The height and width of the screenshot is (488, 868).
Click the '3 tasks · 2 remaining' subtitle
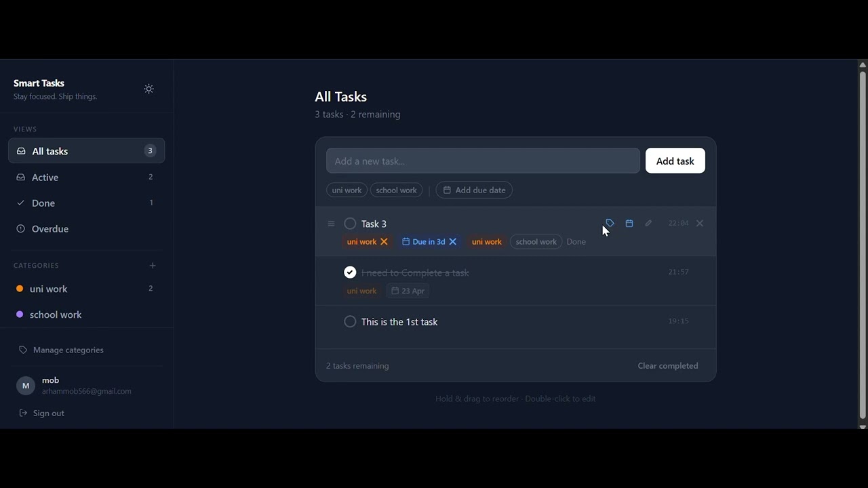pyautogui.click(x=357, y=115)
